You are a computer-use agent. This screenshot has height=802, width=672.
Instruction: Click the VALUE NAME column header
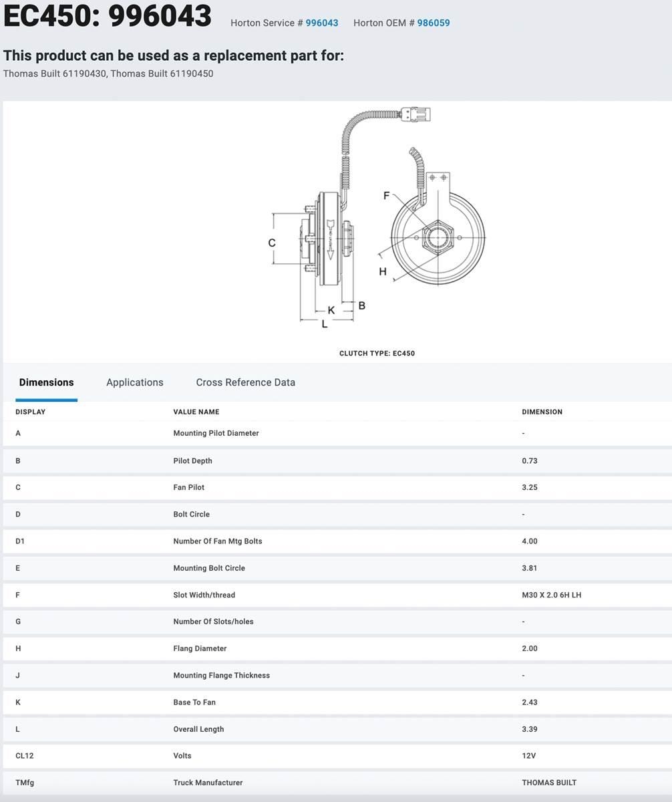(x=196, y=412)
